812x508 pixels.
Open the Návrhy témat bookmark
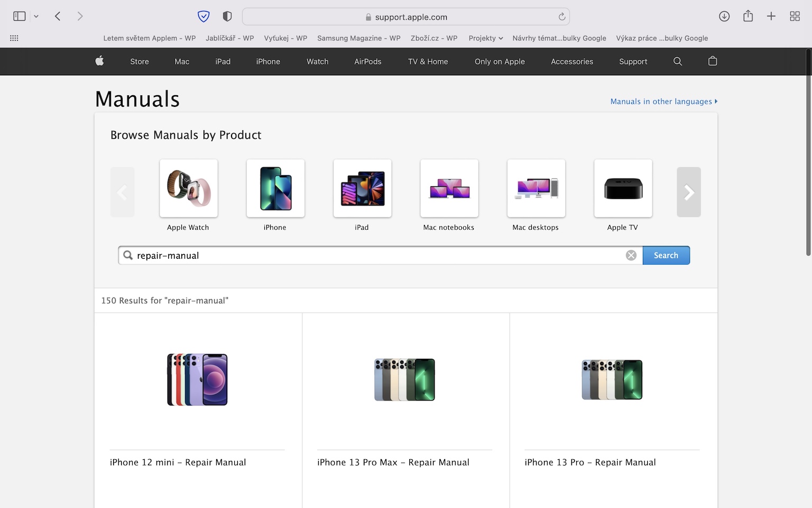pos(559,38)
